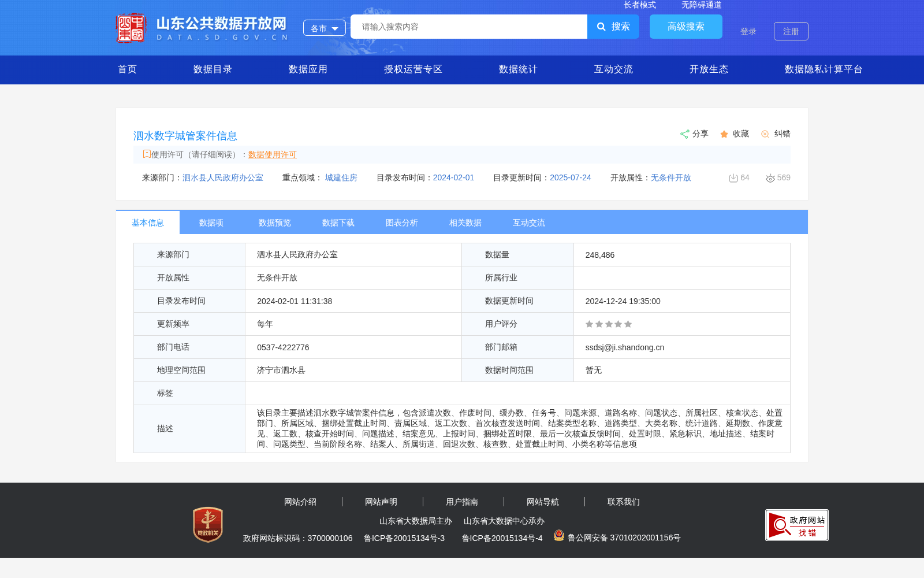Click the user rating stars

[x=609, y=324]
